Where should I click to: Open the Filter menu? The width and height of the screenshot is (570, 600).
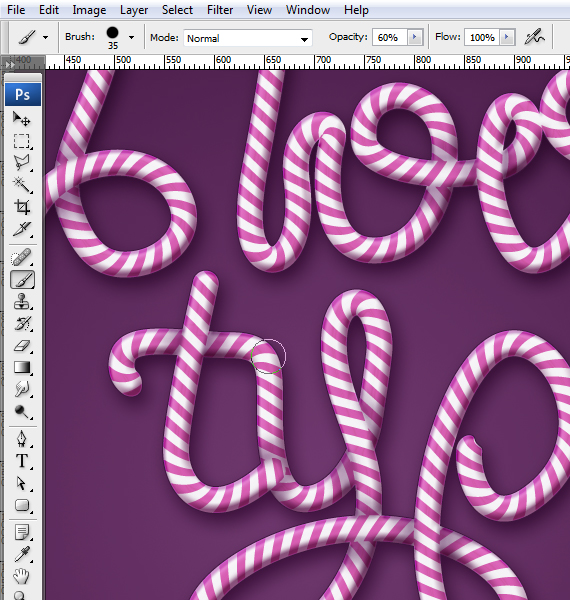[220, 10]
